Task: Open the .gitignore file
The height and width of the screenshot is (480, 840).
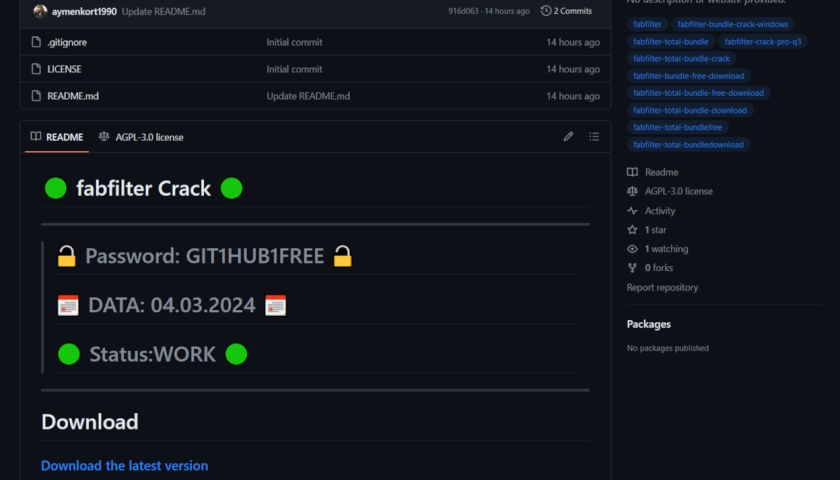Action: (x=67, y=42)
